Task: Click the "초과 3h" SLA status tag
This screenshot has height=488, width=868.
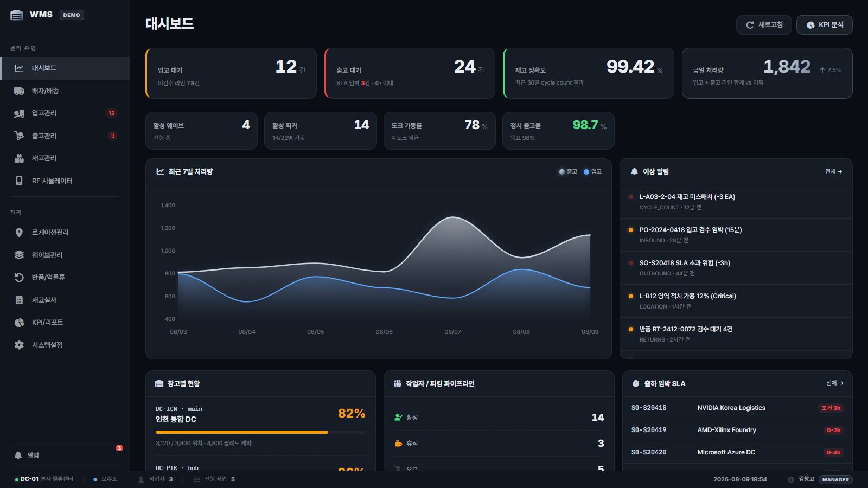Action: pyautogui.click(x=831, y=408)
